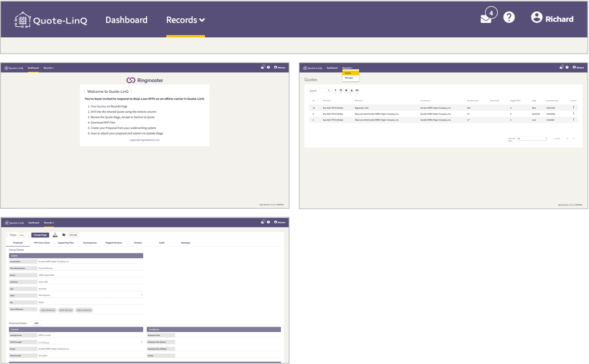Expand the Records dropdown in top navigation

[185, 20]
